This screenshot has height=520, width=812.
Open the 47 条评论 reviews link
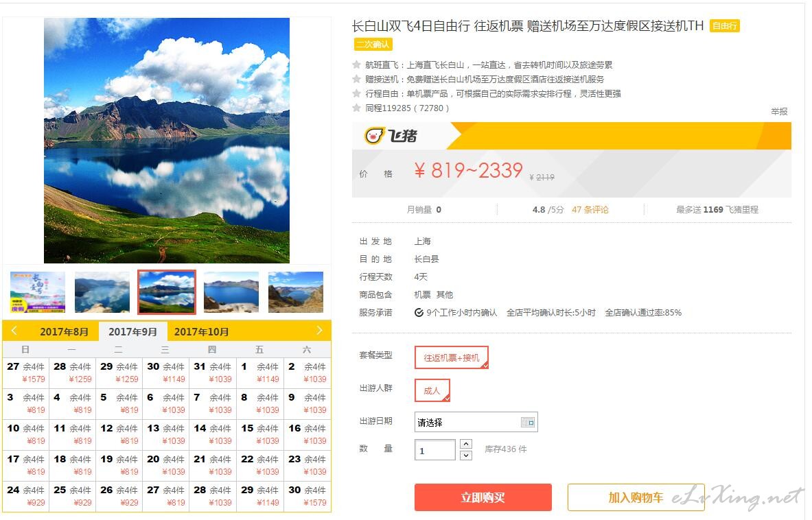click(x=590, y=209)
